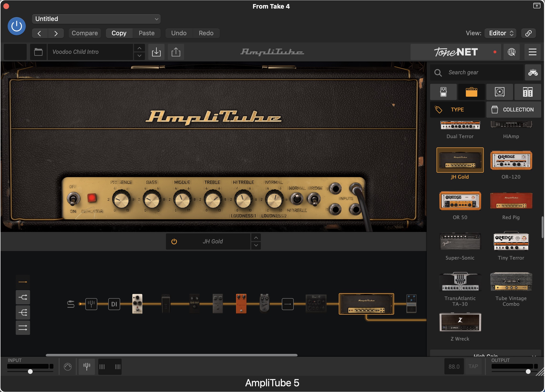
Task: Toggle the plugin power bypass button
Action: [17, 26]
